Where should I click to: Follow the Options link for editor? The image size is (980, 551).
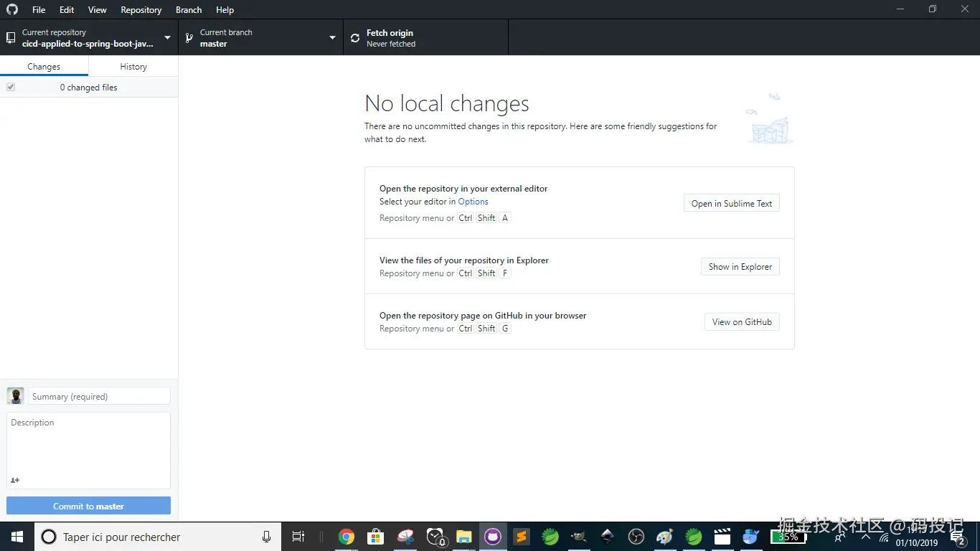473,202
